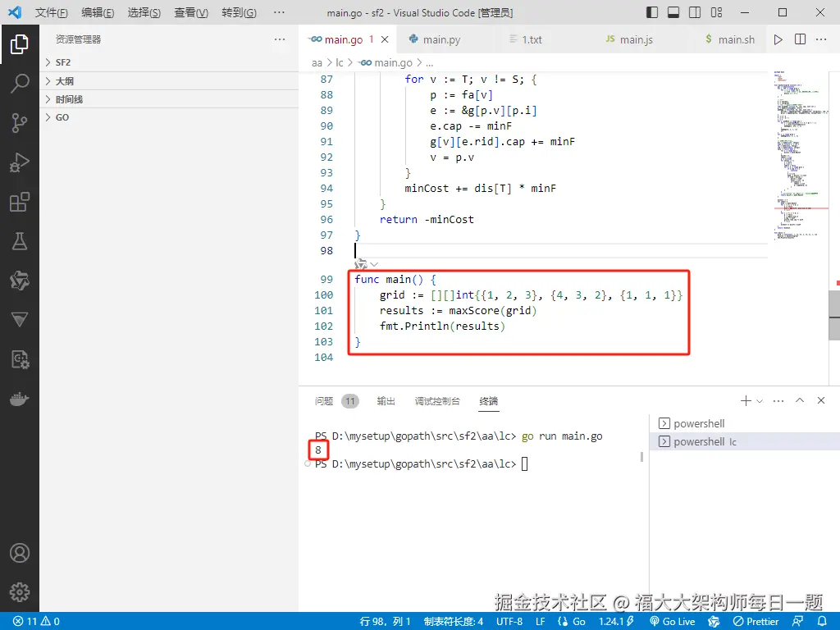This screenshot has height=630, width=840.
Task: Click the Go Live status bar button
Action: 673,622
